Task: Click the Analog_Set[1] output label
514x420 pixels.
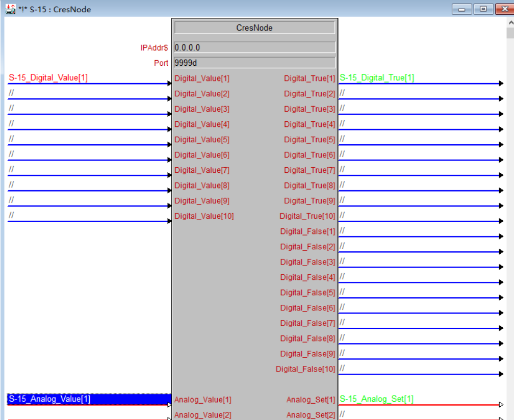Action: tap(311, 400)
